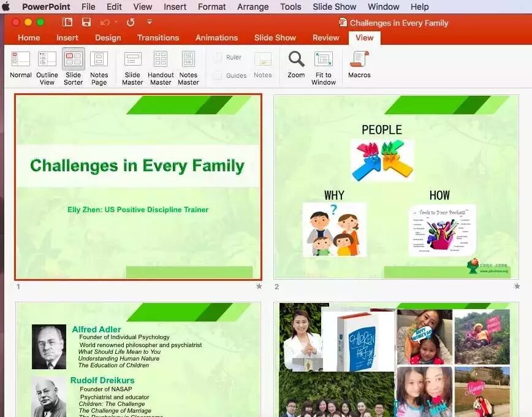Open the Insert menu in menu bar
Image resolution: width=532 pixels, height=417 pixels.
pos(175,7)
